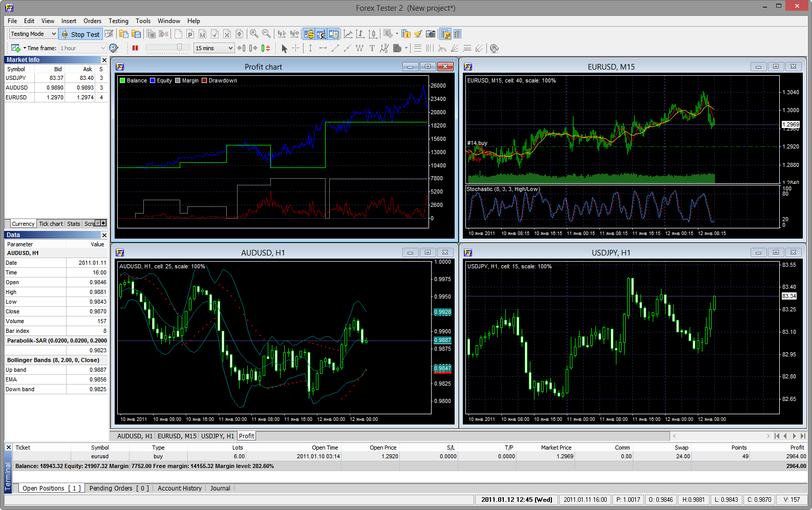Take a chart screenshot with the camera icon
This screenshot has width=812, height=510.
(431, 34)
